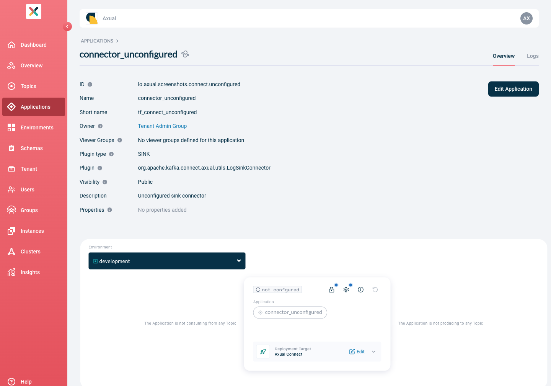Image resolution: width=551 pixels, height=392 pixels.
Task: Switch to the Overview tab
Action: 504,56
